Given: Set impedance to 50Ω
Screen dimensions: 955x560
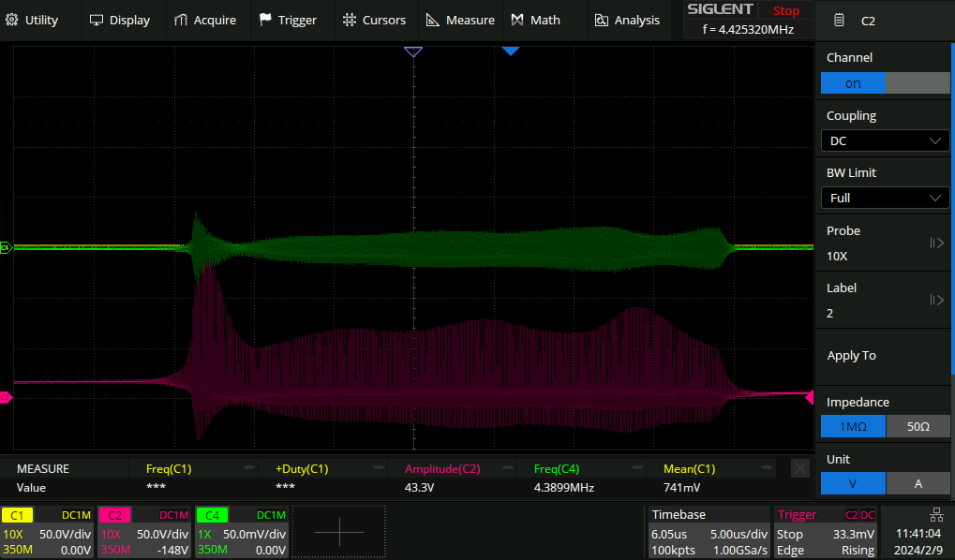Looking at the screenshot, I should (x=918, y=427).
